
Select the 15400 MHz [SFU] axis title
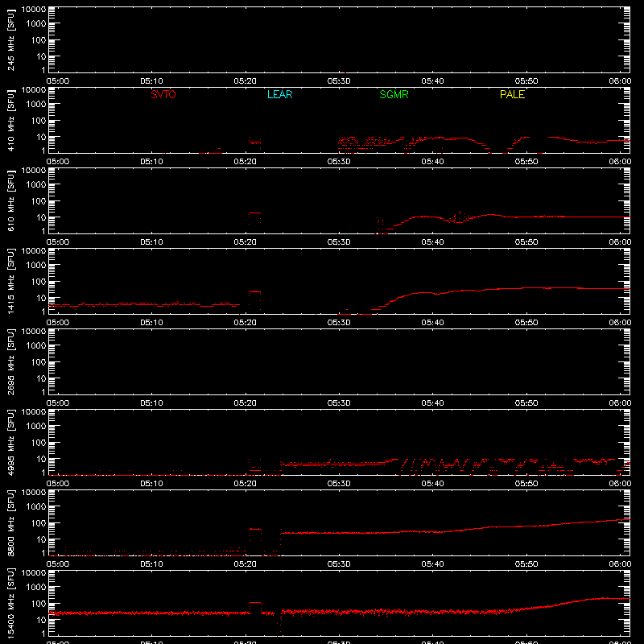coord(10,604)
